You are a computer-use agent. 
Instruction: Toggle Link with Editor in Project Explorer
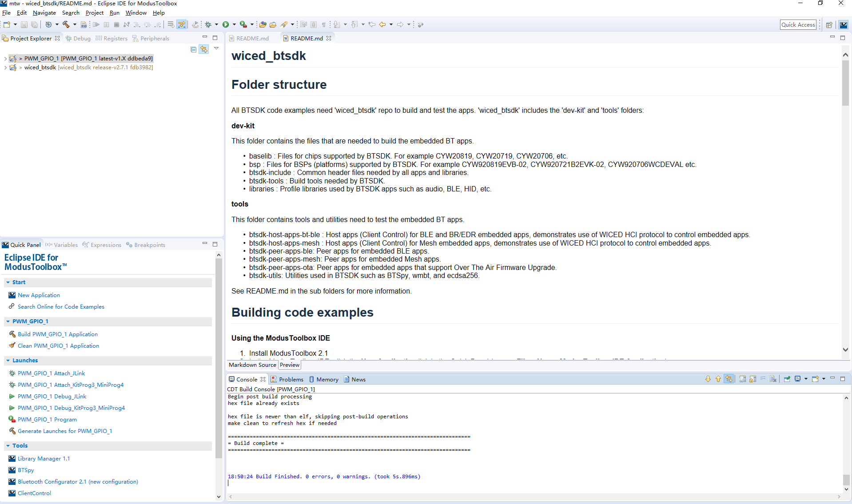pyautogui.click(x=204, y=49)
